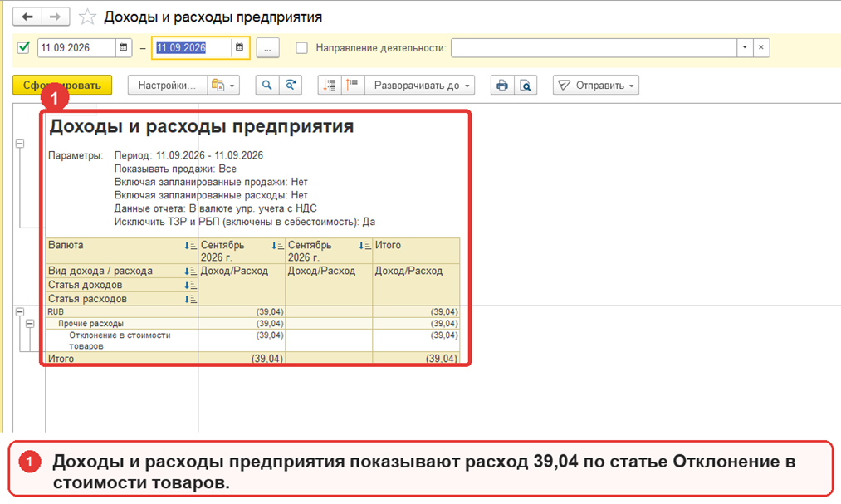The height and width of the screenshot is (504, 841).
Task: Open the Направление деятельности dropdown arrow
Action: tap(745, 47)
